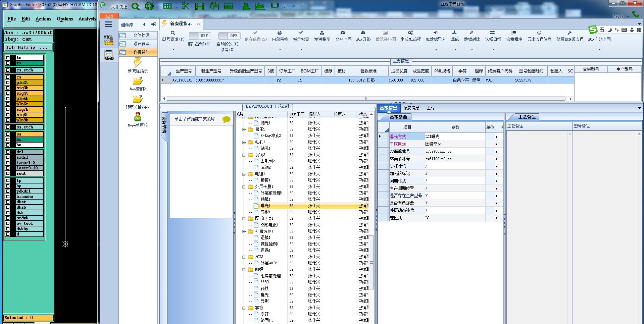Click the green scissors icon
Viewport: 644px width, 324px height.
185,6
